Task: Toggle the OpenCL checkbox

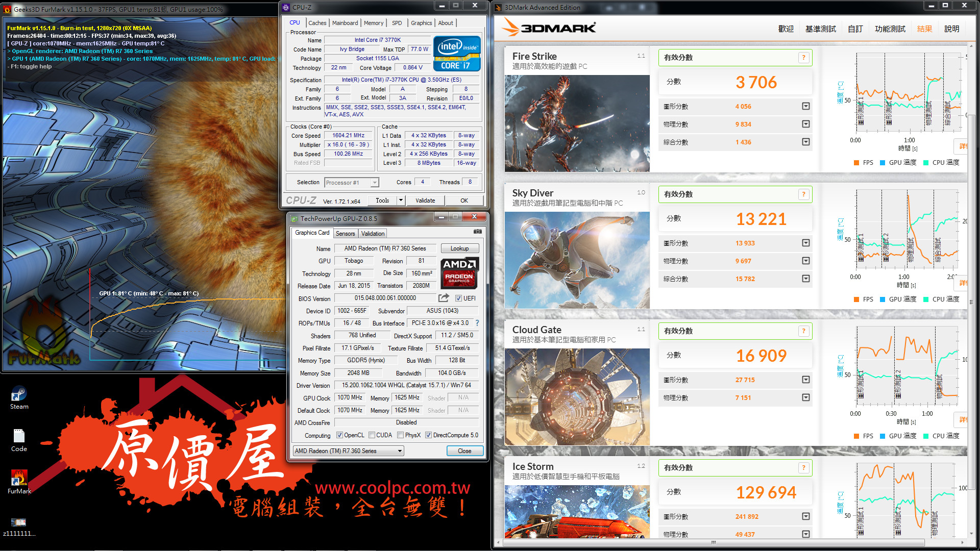Action: pos(339,435)
